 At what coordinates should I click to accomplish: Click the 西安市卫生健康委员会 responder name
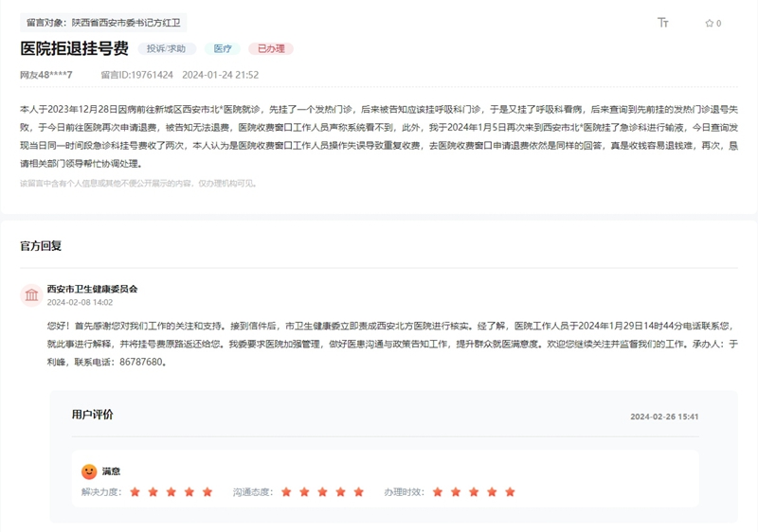pos(92,289)
